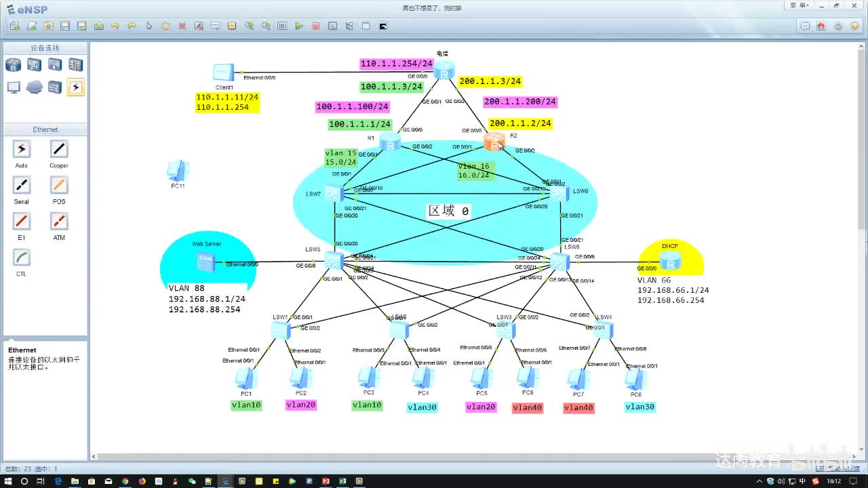Open Excel from the taskbar
Screen dimensions: 868x488
pos(342,481)
